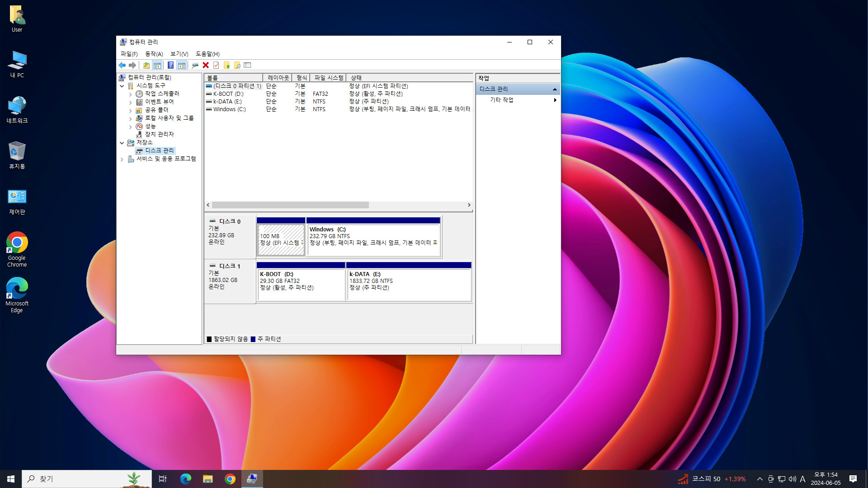Select (디스크 0 파티션 1) volume row

point(339,86)
